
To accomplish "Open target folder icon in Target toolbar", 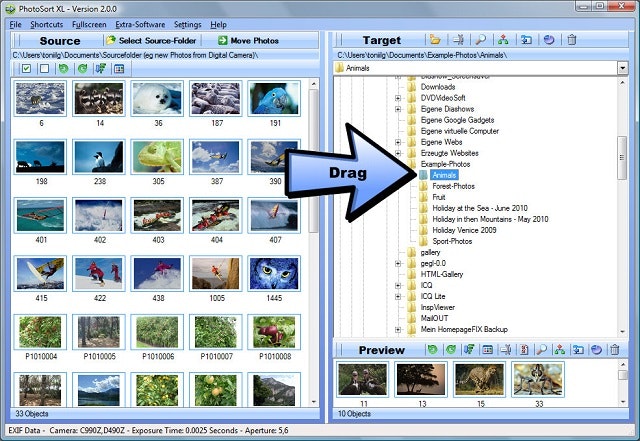I will coord(435,40).
